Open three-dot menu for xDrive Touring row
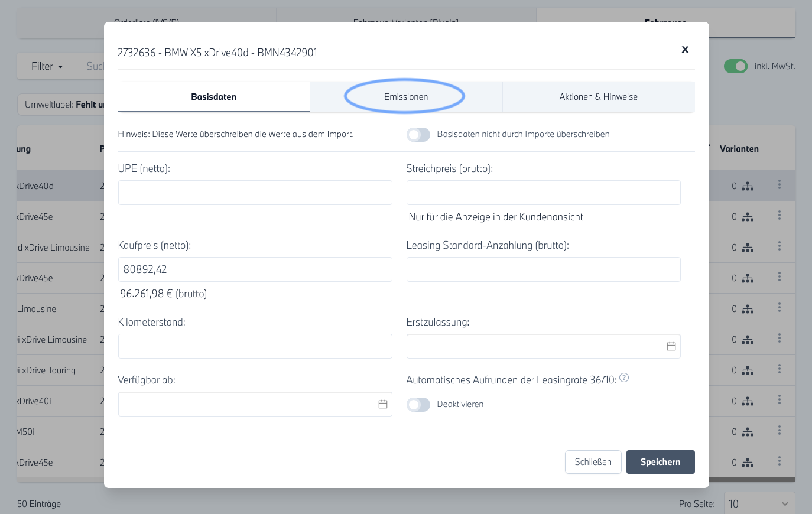 tap(779, 369)
